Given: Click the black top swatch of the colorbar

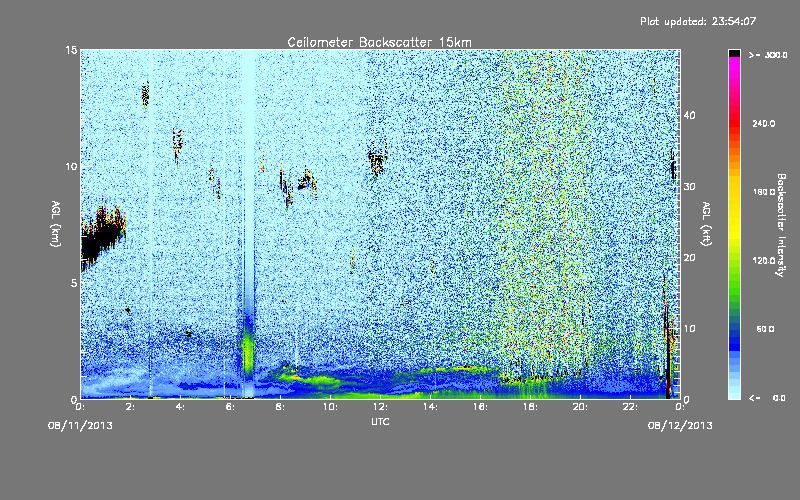Looking at the screenshot, I should [734, 53].
